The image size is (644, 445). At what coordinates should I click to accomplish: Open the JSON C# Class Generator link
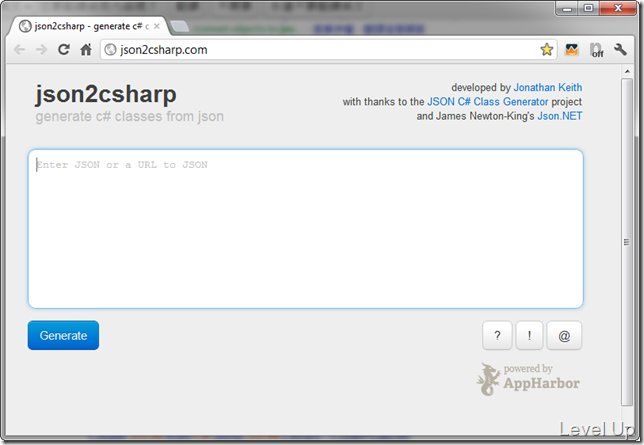[x=488, y=101]
